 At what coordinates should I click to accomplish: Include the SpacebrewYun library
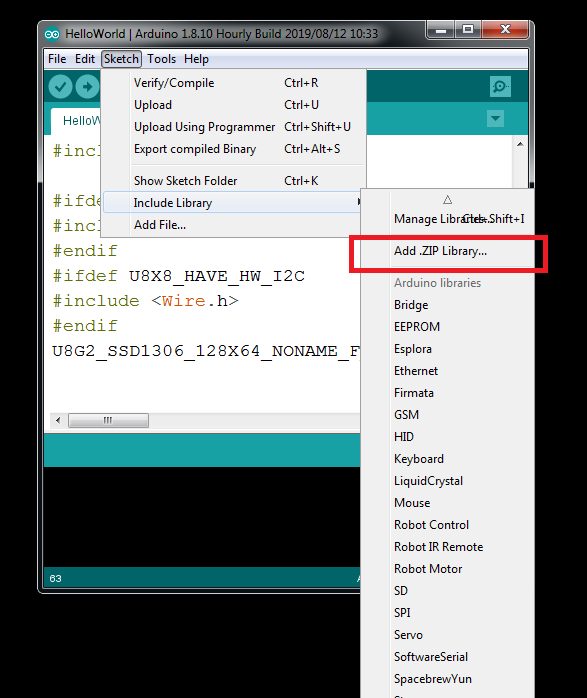(448, 679)
